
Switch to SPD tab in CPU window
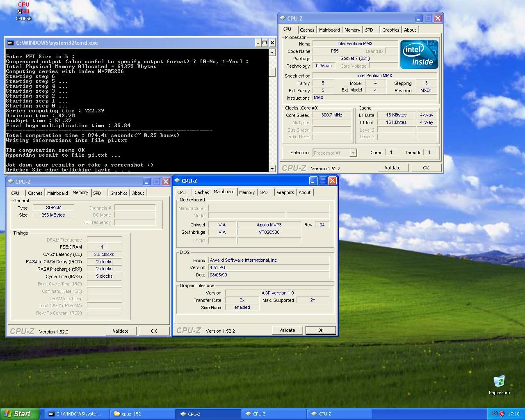coord(369,30)
